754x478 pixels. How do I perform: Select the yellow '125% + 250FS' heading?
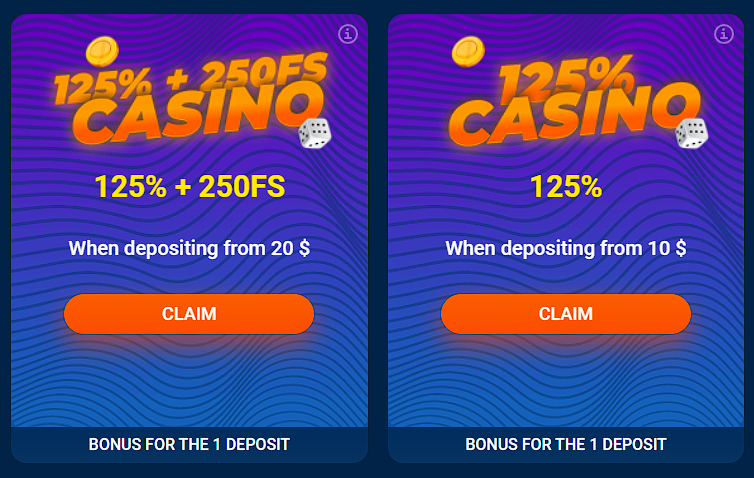click(x=189, y=186)
